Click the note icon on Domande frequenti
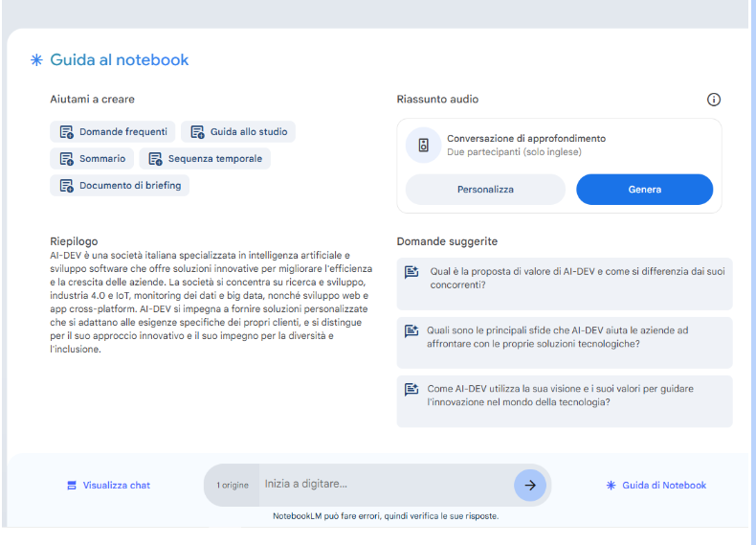This screenshot has height=545, width=756. (66, 132)
